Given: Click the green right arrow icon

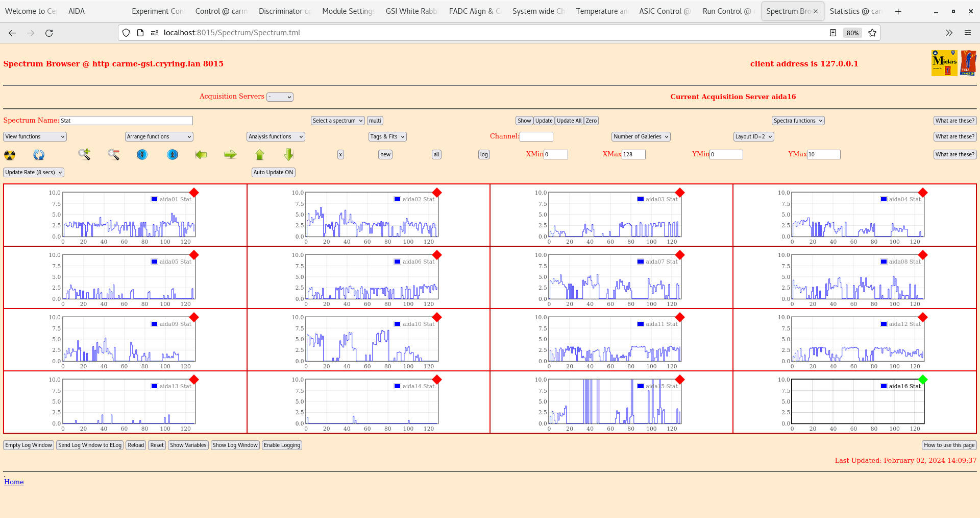Looking at the screenshot, I should pyautogui.click(x=230, y=154).
